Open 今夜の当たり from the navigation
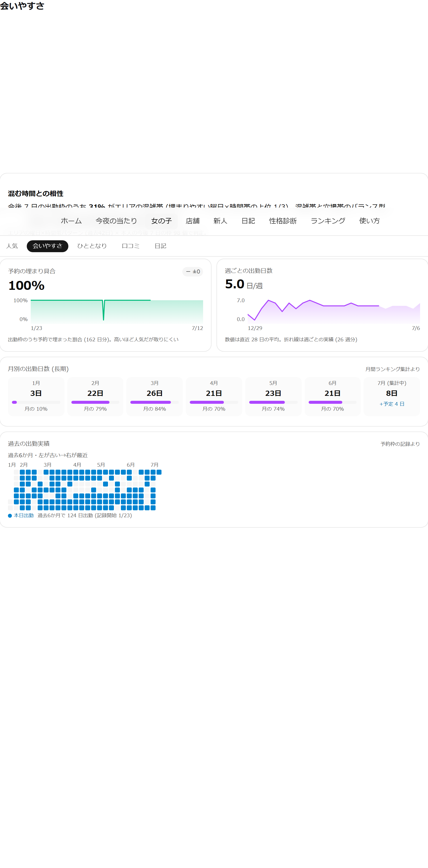Viewport: 428px width, 868px height. (116, 221)
